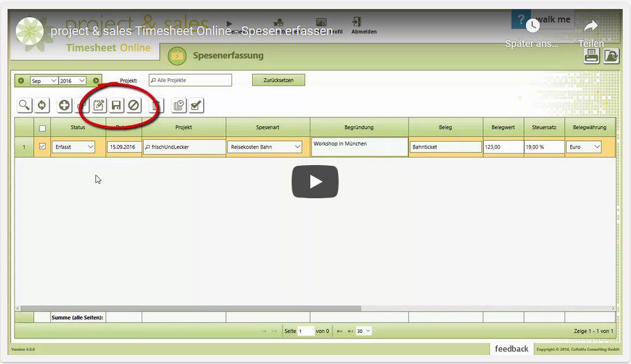Screen dimensions: 631x364
Task: Click the export icon beside printer
Action: click(x=611, y=56)
